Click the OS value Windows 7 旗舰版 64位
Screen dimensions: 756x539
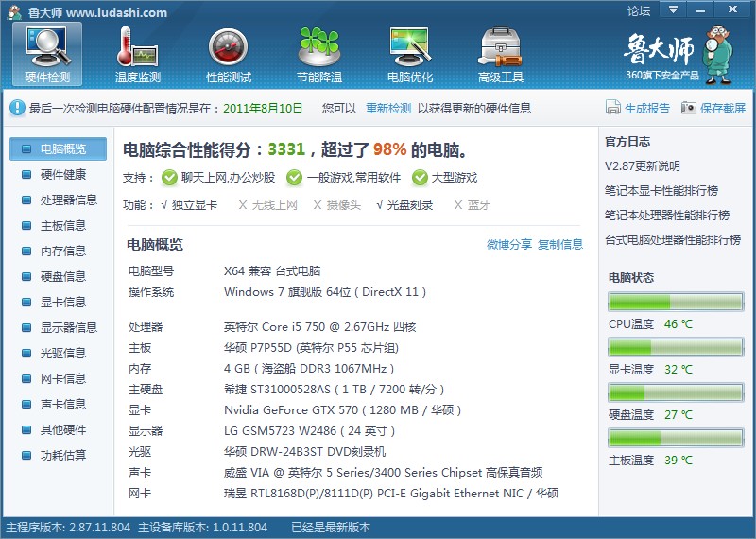(325, 292)
